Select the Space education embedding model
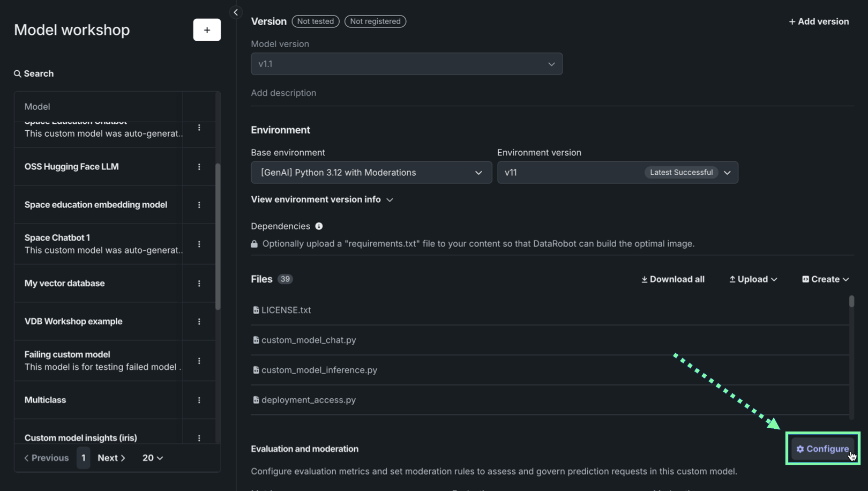The image size is (868, 491). pos(96,205)
